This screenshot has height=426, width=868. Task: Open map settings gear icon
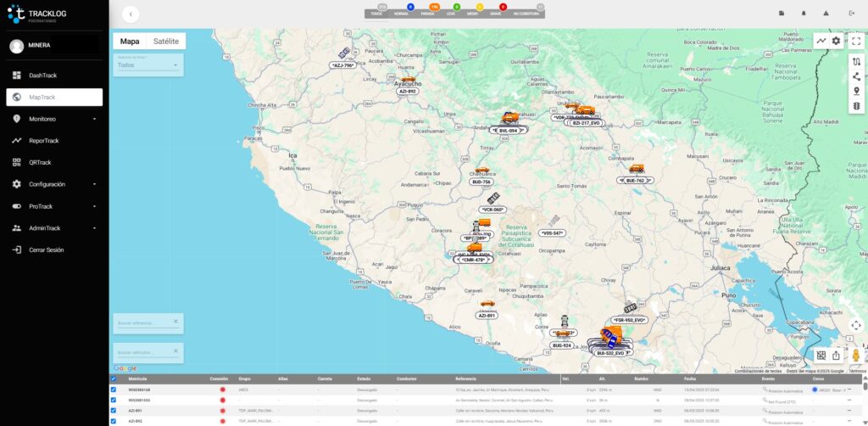click(x=837, y=41)
